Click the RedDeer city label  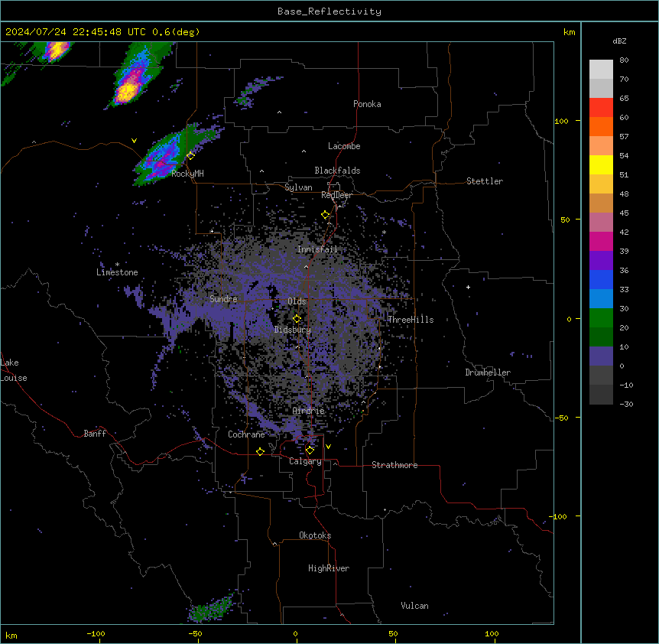(336, 195)
